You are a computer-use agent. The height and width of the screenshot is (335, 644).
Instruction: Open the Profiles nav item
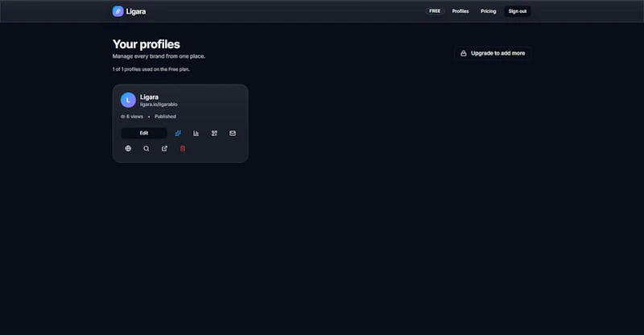(460, 11)
